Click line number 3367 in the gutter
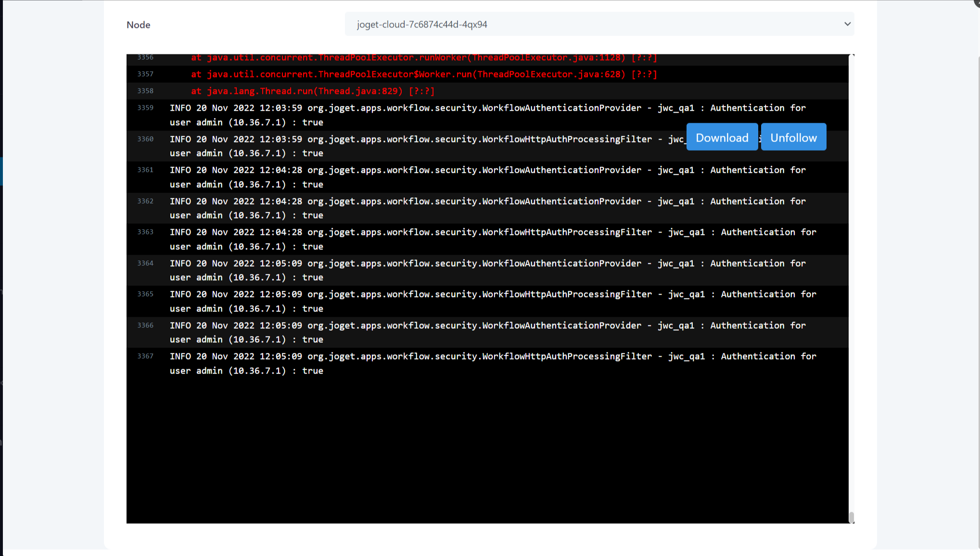 145,356
